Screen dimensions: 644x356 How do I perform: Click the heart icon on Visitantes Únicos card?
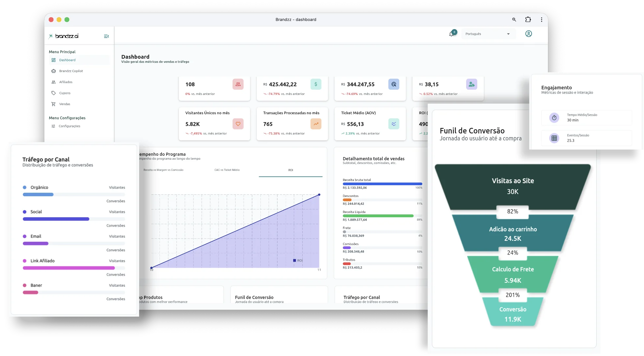[x=238, y=124]
